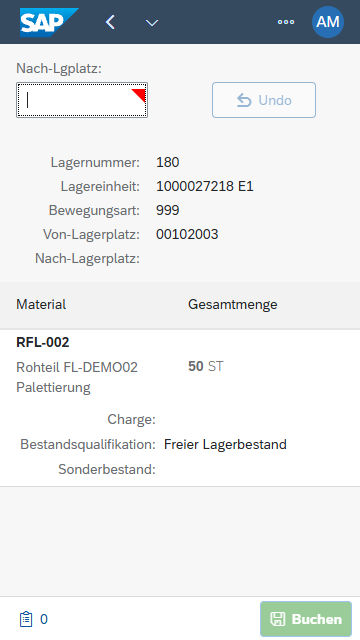Click the 50 ST quantity value
The width and height of the screenshot is (360, 640).
point(206,366)
